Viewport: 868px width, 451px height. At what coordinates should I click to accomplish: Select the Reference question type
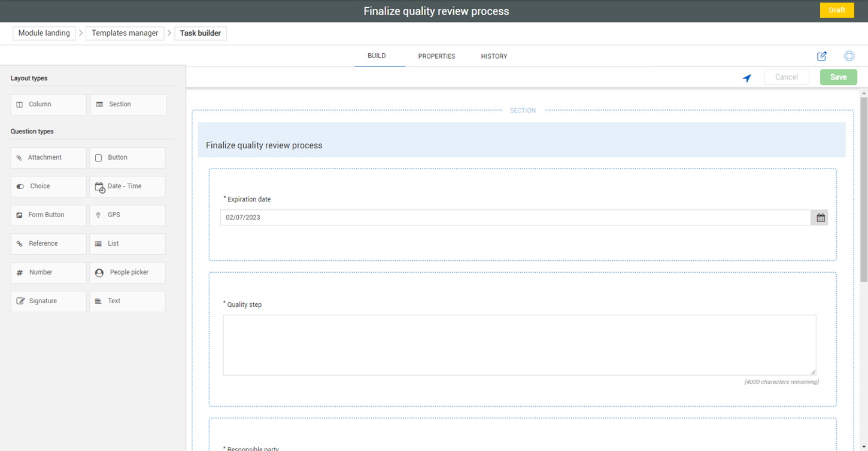tap(48, 244)
